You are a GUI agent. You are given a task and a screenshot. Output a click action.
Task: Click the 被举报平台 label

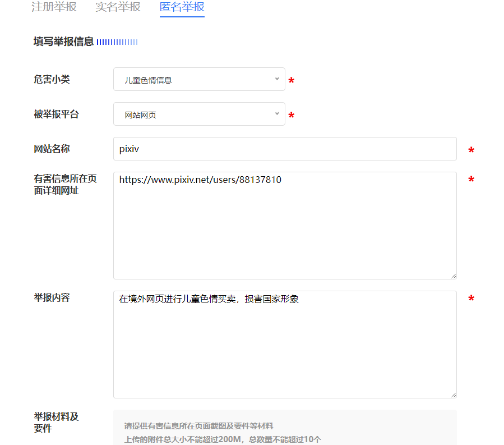[56, 114]
